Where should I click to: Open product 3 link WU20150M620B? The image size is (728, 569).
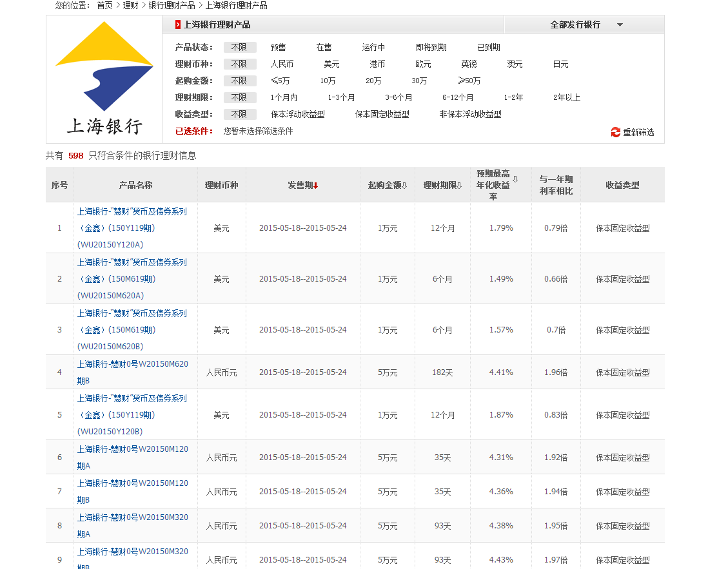click(x=132, y=330)
